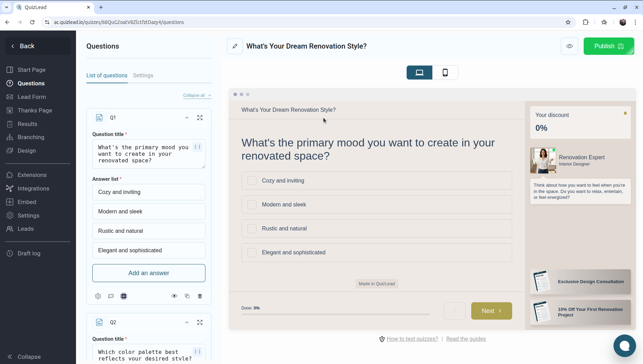Open Q1 AI generation icon
This screenshot has height=364, width=643.
pyautogui.click(x=124, y=296)
